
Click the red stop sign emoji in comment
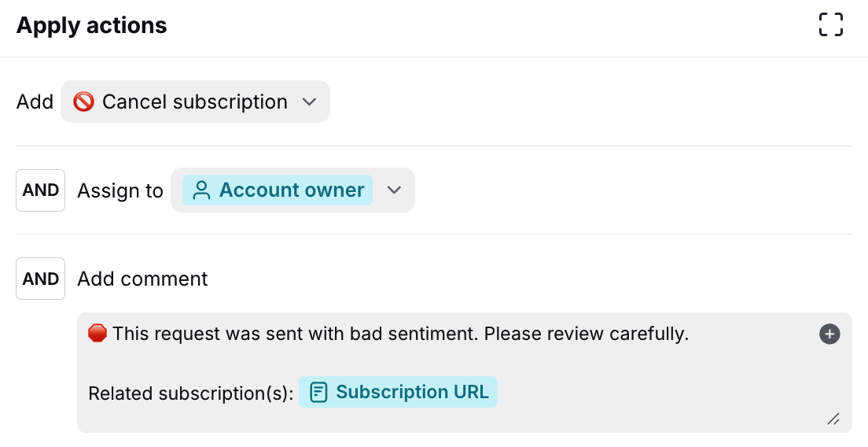(x=97, y=334)
